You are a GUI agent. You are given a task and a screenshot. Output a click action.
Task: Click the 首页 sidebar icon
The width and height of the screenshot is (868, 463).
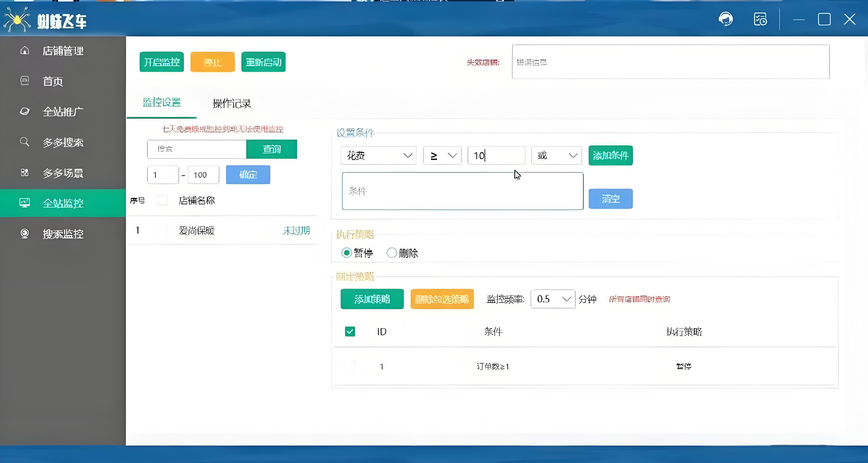click(25, 81)
